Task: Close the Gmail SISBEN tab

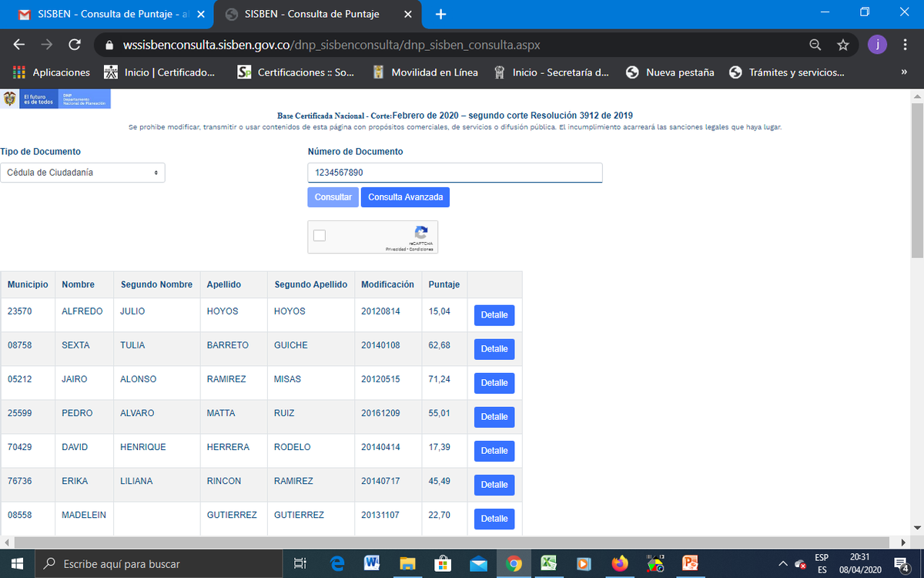Action: [200, 14]
